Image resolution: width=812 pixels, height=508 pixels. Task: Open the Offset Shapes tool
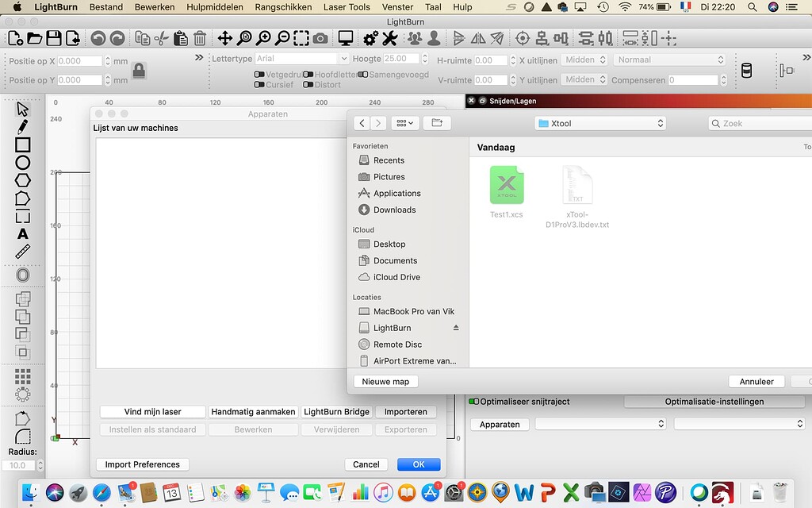tap(23, 275)
